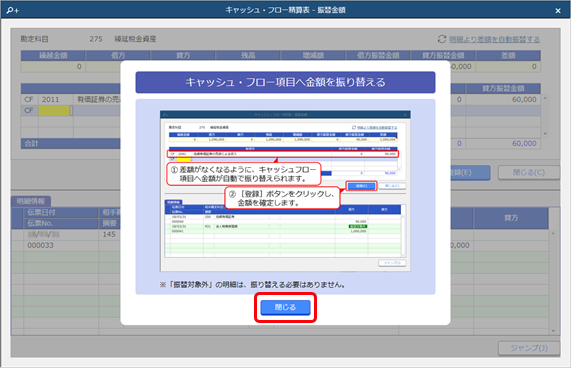571x368 pixels.
Task: Click the ジャンプ(J) button
Action: coord(529,348)
